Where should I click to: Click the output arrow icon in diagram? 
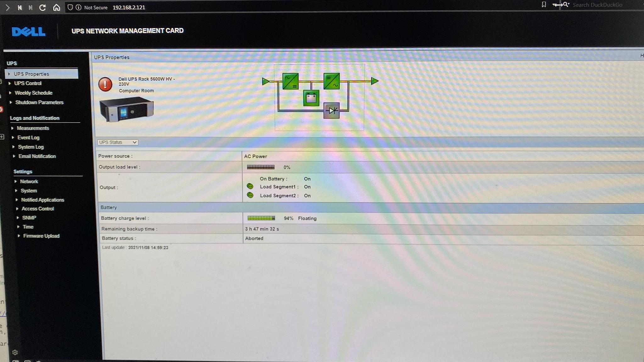click(375, 81)
